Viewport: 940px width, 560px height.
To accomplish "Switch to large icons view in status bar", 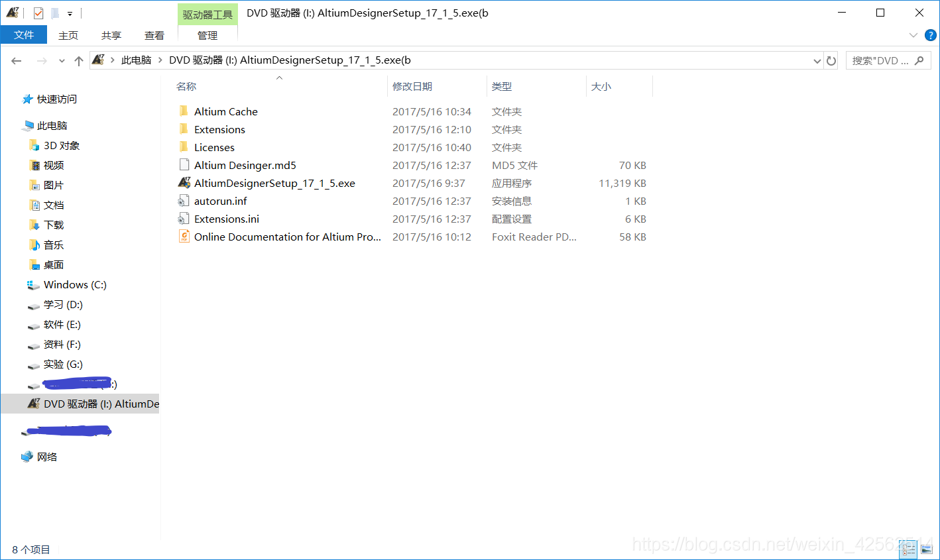I will point(926,549).
